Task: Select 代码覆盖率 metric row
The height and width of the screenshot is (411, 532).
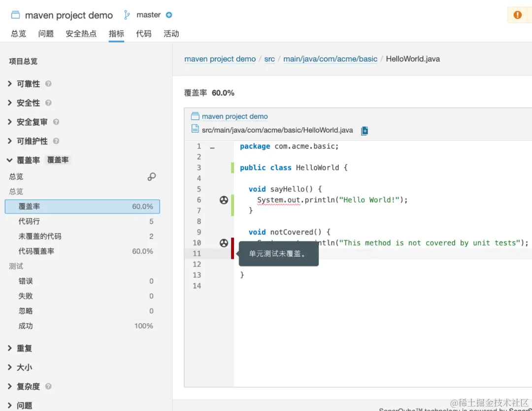Action: [x=82, y=251]
